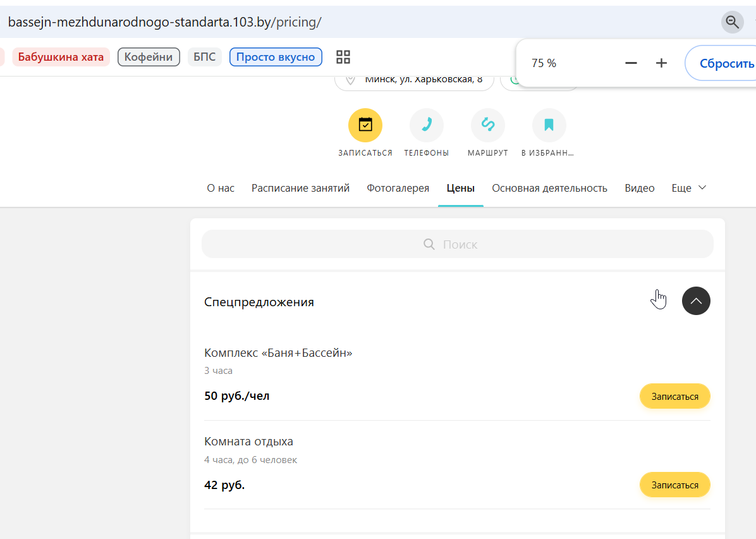
Task: Book the Комплекс «Баня+Бассейн» via Записаться
Action: pos(675,396)
